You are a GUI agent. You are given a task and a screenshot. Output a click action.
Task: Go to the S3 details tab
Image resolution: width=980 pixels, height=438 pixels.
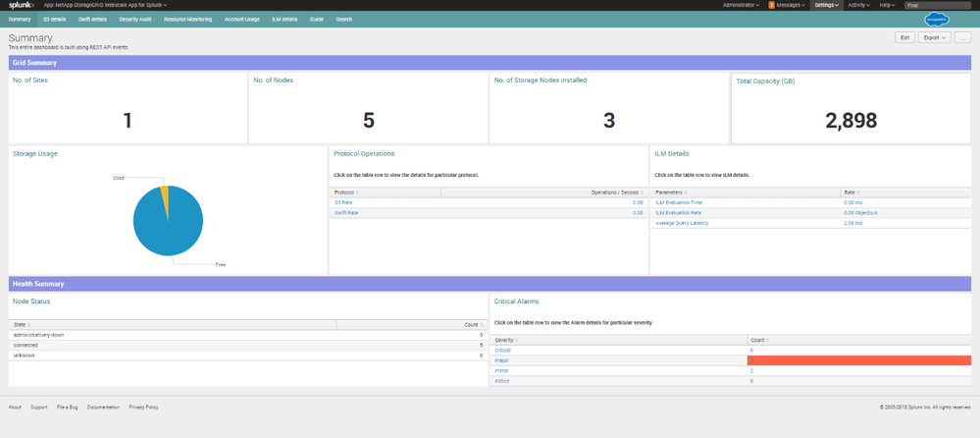(x=53, y=19)
